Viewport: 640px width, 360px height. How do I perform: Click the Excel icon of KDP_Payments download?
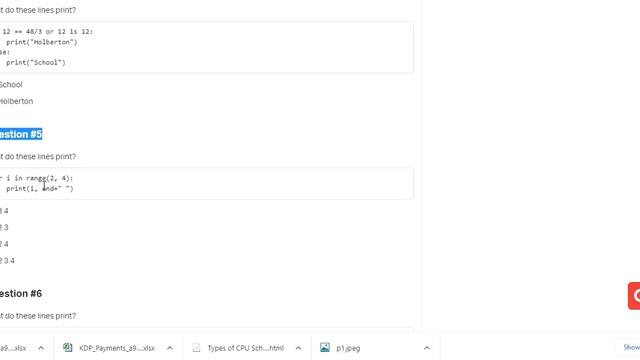tap(68, 347)
